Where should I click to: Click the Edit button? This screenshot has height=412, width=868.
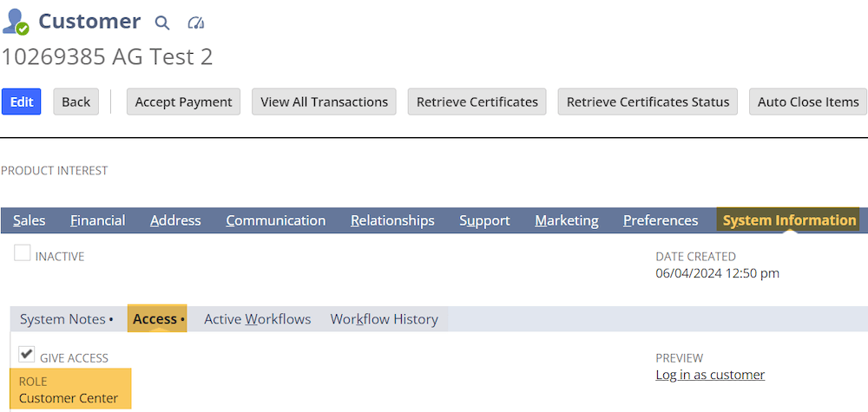tap(22, 101)
